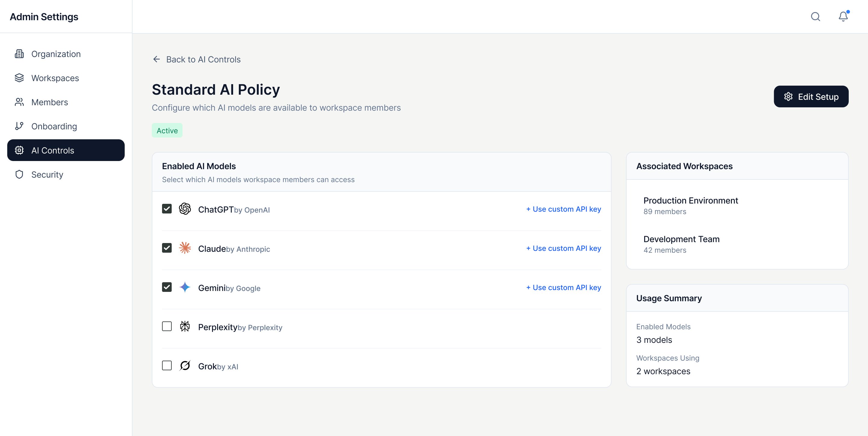Image resolution: width=868 pixels, height=436 pixels.
Task: Click the Security shield icon
Action: pyautogui.click(x=19, y=175)
